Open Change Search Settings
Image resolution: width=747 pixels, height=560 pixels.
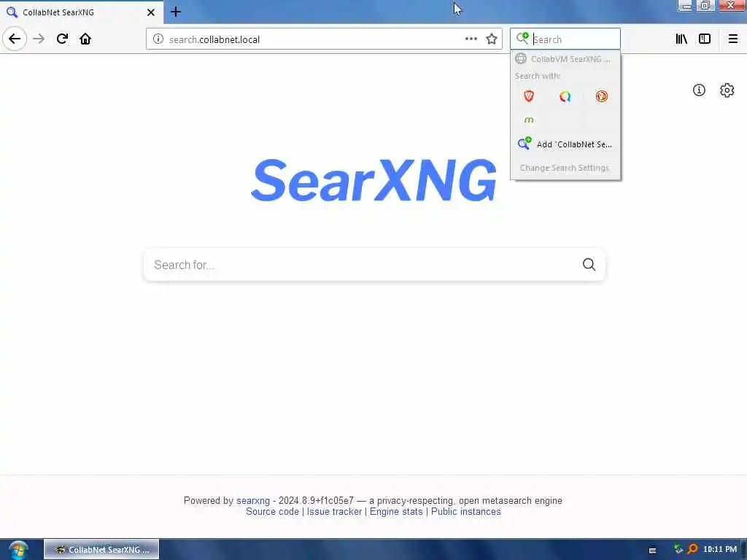click(565, 168)
